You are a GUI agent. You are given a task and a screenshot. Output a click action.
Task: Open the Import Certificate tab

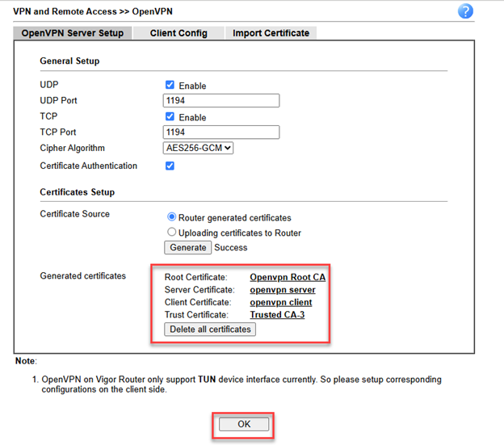pos(271,33)
